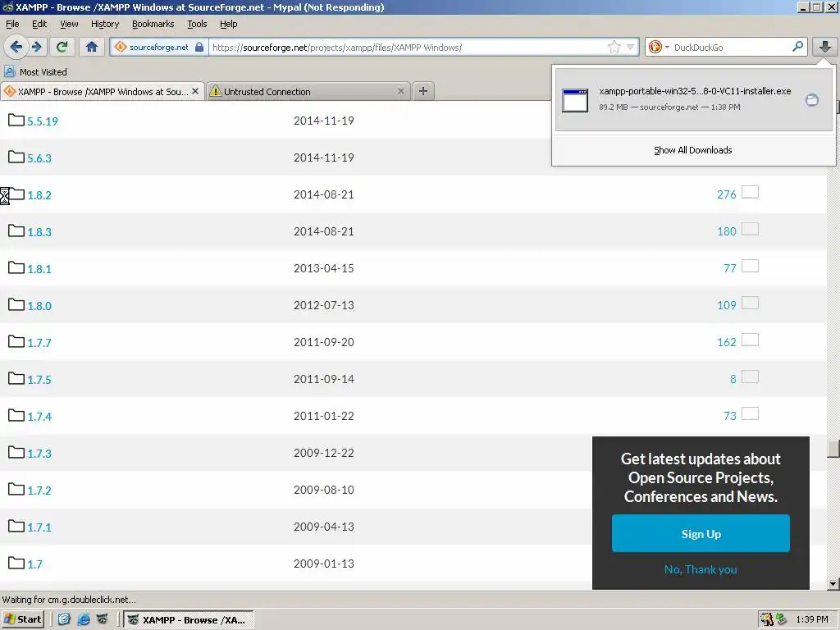Click the padlock site identity icon
The height and width of the screenshot is (630, 840).
click(199, 47)
